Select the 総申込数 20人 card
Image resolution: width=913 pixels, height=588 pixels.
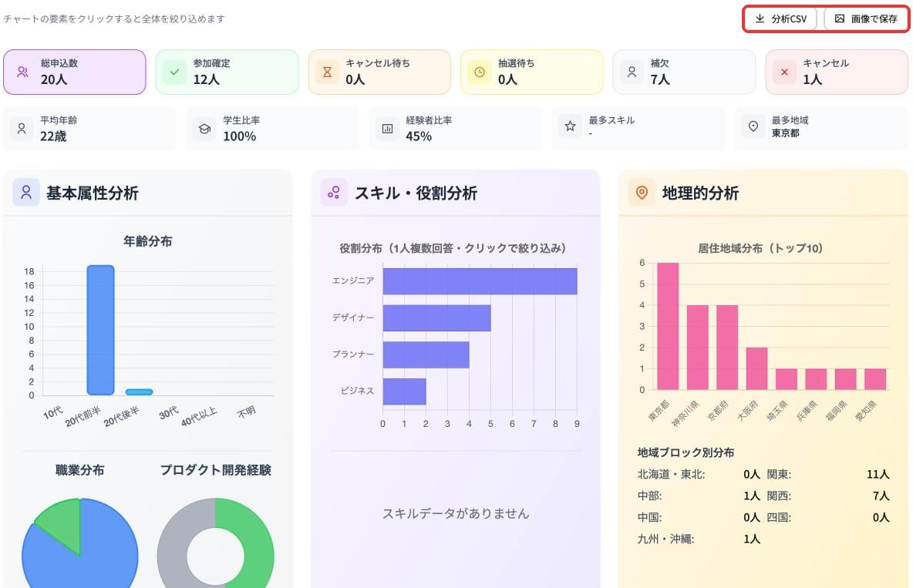coord(75,72)
